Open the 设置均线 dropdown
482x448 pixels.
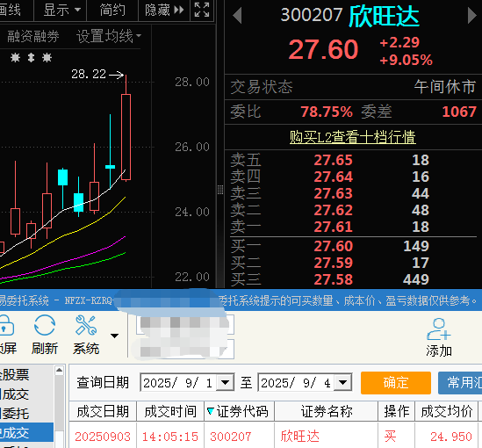pyautogui.click(x=109, y=36)
